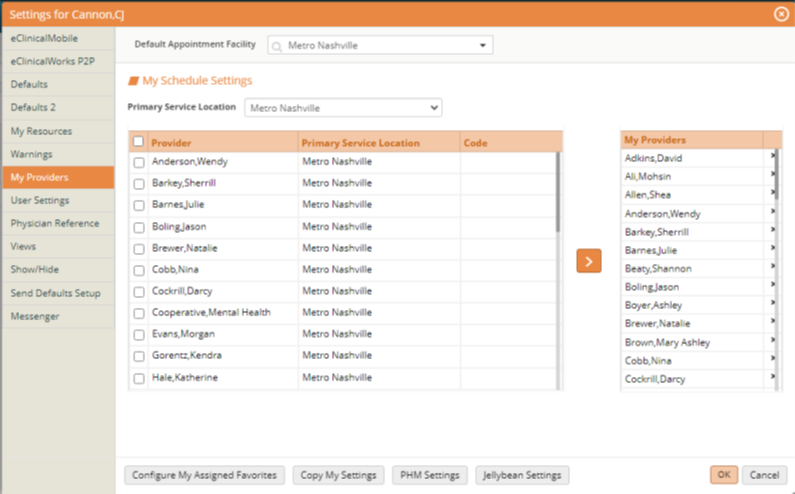Tick the Brewer,Natalie checkbox

[139, 248]
